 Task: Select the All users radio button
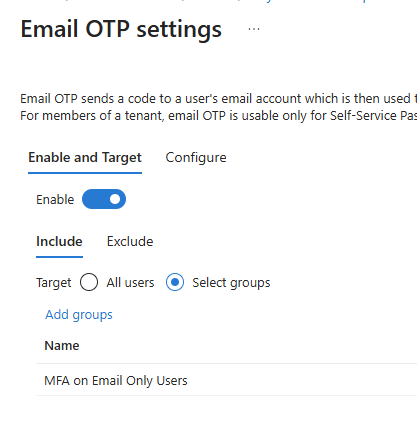[x=89, y=282]
